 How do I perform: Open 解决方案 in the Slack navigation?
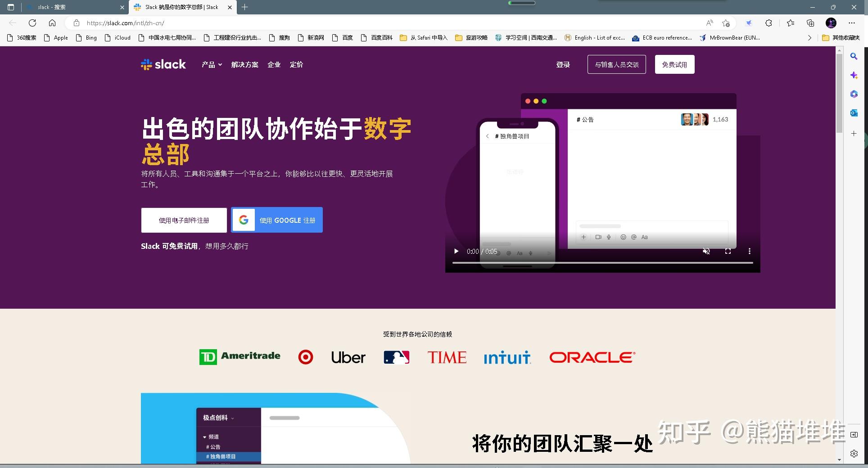coord(245,65)
